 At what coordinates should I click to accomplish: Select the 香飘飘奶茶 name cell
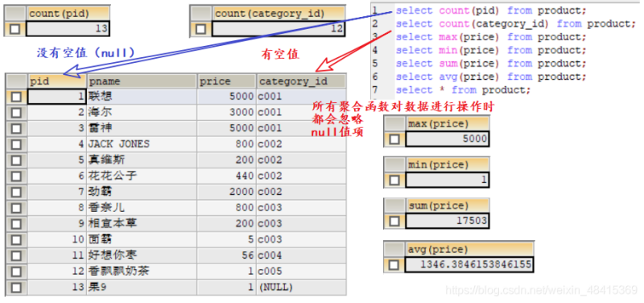pyautogui.click(x=142, y=272)
